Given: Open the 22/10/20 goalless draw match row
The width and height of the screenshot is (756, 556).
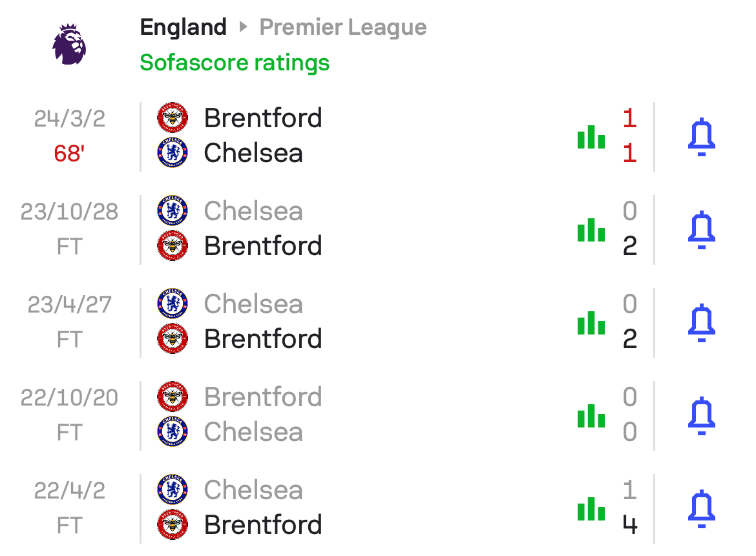Looking at the screenshot, I should [x=397, y=416].
